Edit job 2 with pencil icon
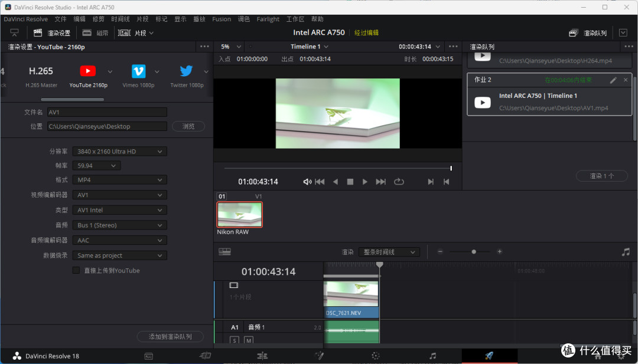This screenshot has height=364, width=638. pos(613,80)
